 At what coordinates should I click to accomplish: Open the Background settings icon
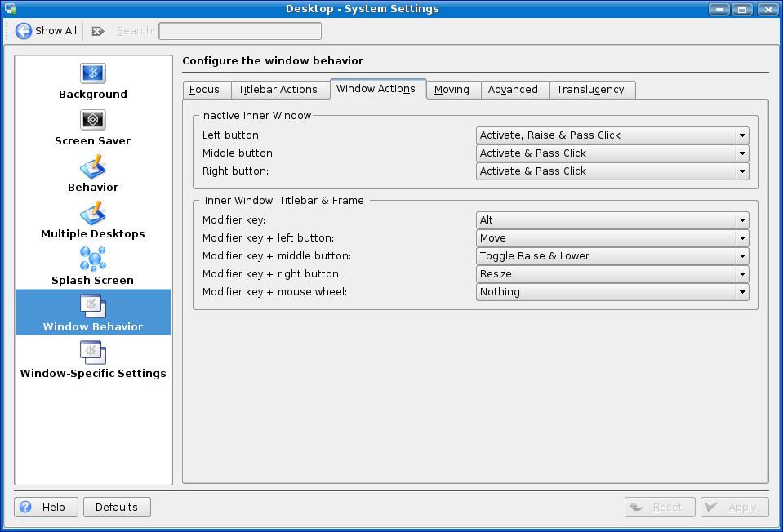pyautogui.click(x=92, y=73)
